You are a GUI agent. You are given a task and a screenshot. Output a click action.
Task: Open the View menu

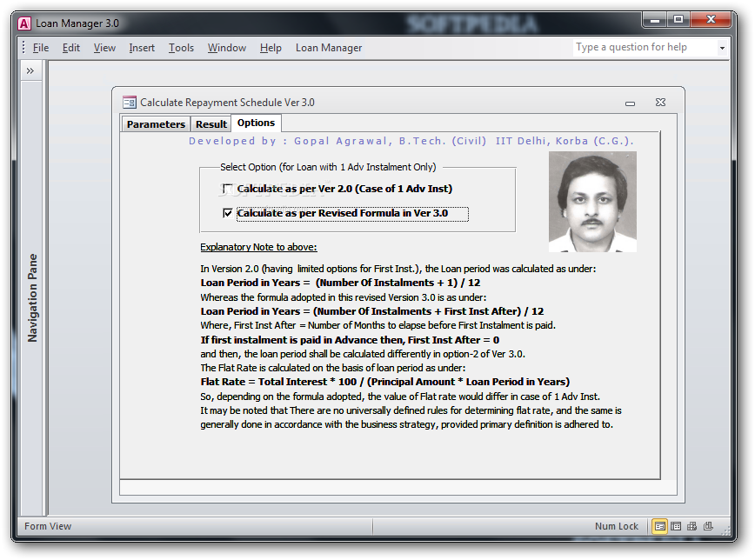click(104, 48)
